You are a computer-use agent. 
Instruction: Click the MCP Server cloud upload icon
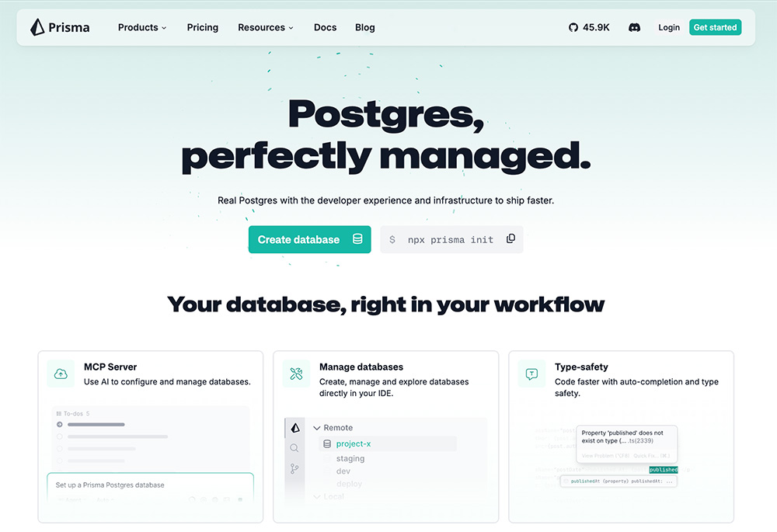pos(61,374)
